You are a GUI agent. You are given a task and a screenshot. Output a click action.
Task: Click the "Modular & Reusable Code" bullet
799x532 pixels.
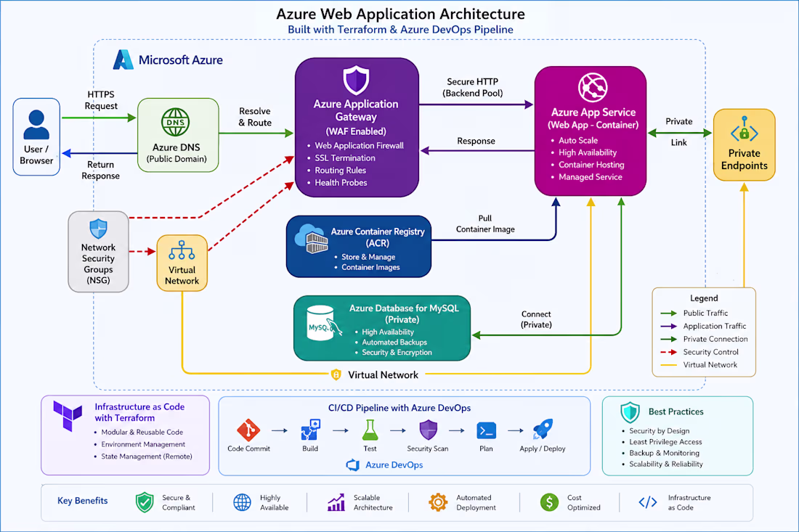pos(142,432)
